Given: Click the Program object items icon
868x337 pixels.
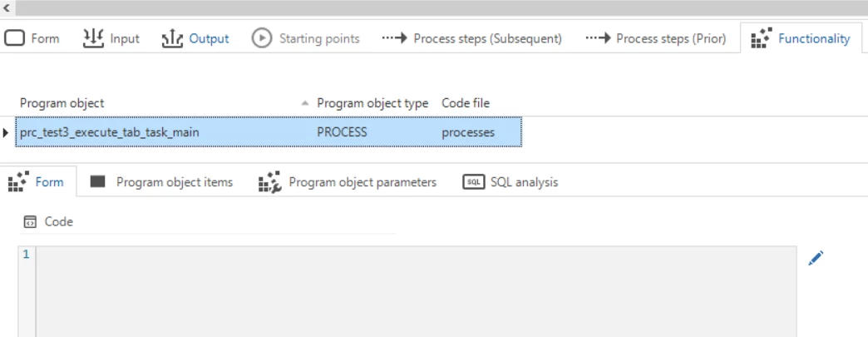Looking at the screenshot, I should [x=98, y=182].
